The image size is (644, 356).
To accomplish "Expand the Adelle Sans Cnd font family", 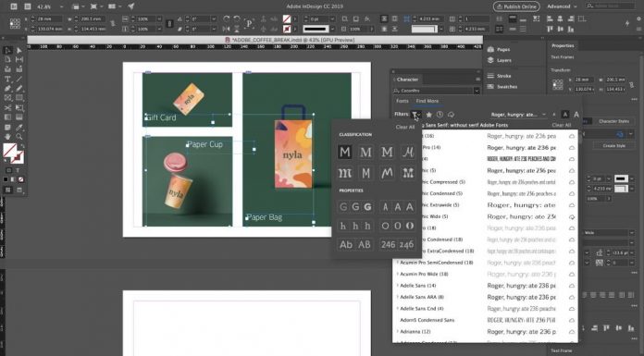I will [x=398, y=308].
